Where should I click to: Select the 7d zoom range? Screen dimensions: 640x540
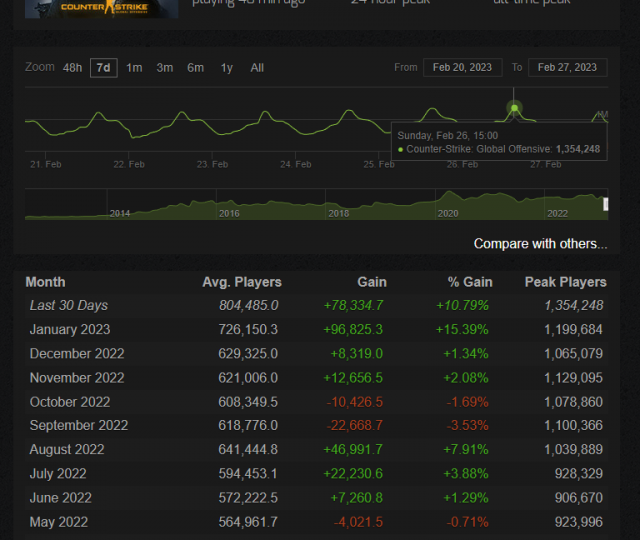(103, 68)
